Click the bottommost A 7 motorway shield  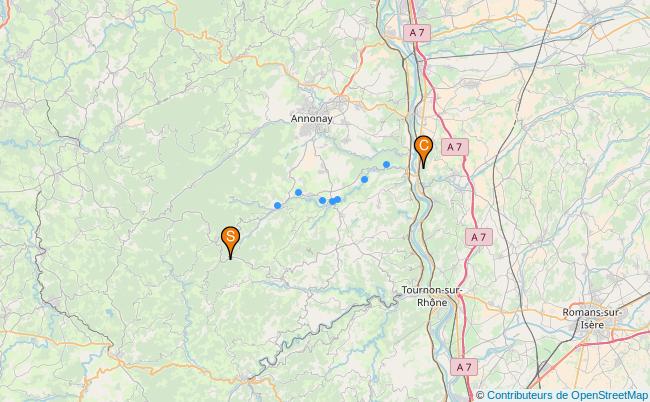pos(464,367)
